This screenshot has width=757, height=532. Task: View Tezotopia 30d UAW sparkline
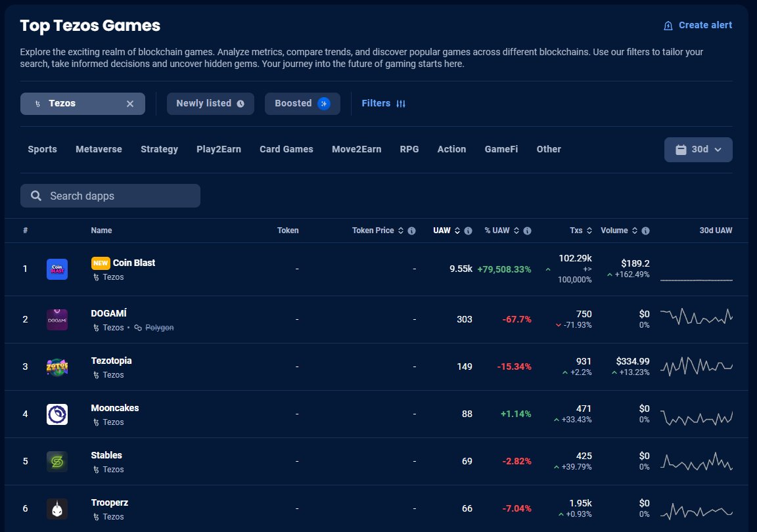[696, 366]
